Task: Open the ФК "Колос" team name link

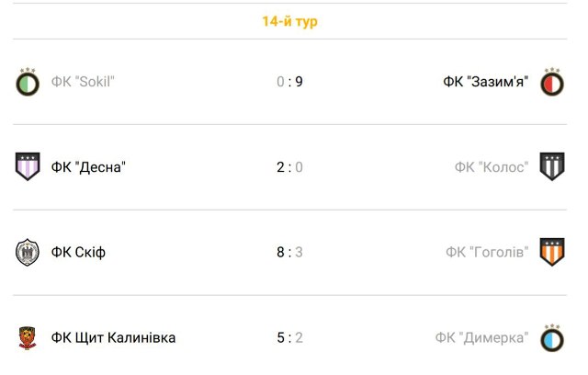Action: click(492, 167)
